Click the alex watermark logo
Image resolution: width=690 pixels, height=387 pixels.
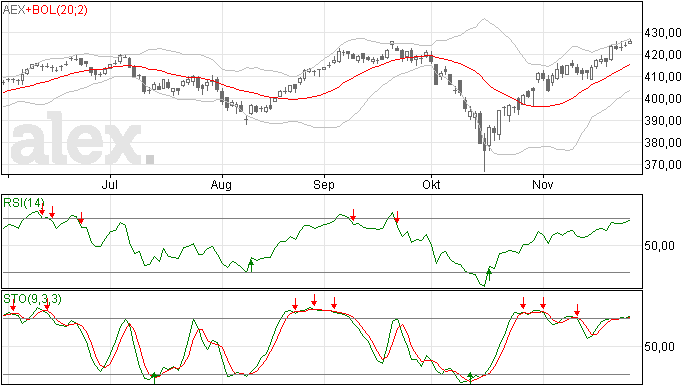[82, 140]
